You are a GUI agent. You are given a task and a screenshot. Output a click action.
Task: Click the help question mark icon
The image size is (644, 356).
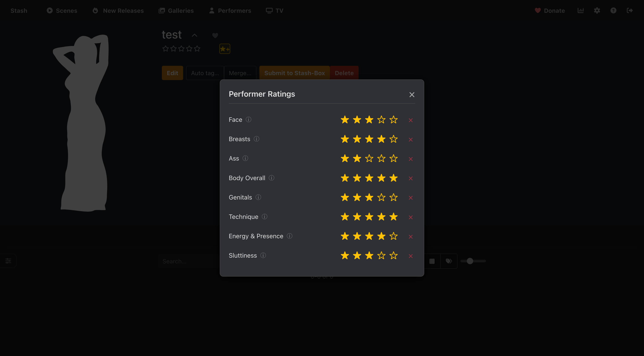coord(613,10)
